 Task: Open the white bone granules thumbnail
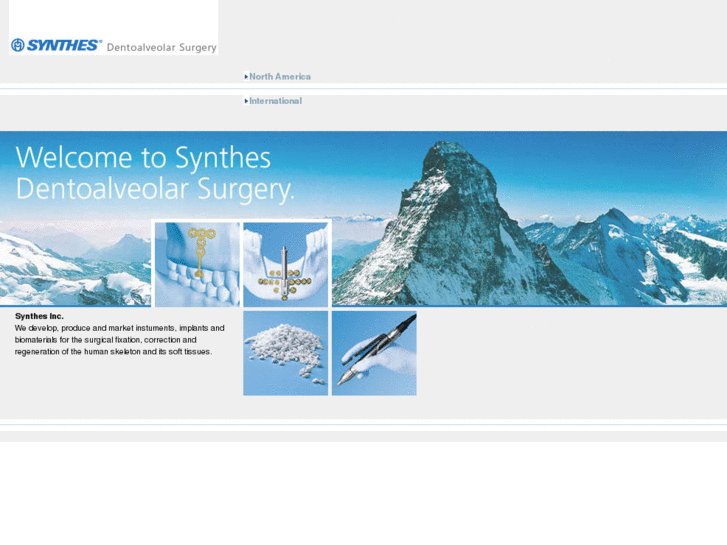click(285, 353)
